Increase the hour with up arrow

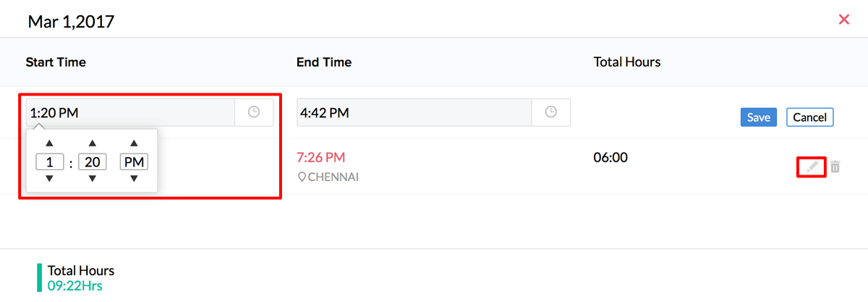pyautogui.click(x=49, y=143)
